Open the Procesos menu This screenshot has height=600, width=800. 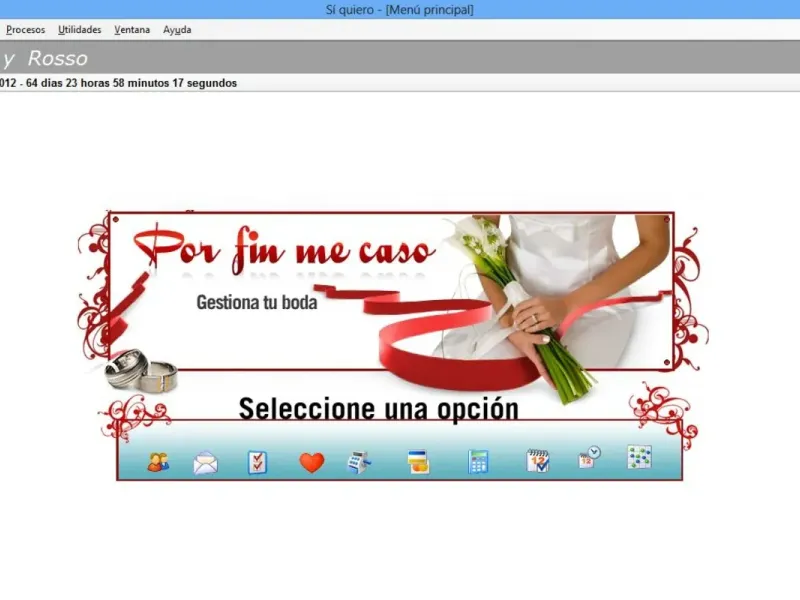click(26, 30)
